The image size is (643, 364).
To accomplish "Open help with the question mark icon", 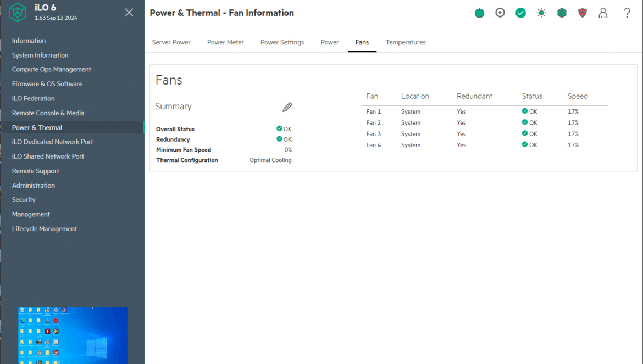I will click(x=627, y=13).
